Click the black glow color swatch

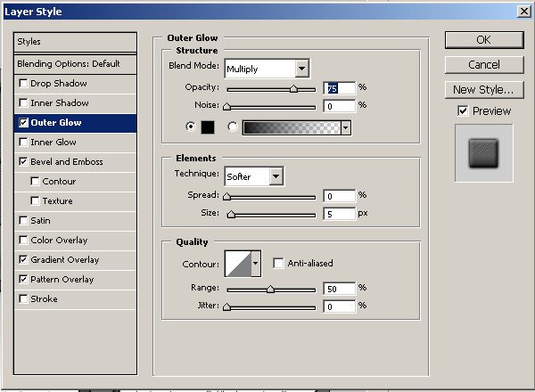pyautogui.click(x=207, y=127)
